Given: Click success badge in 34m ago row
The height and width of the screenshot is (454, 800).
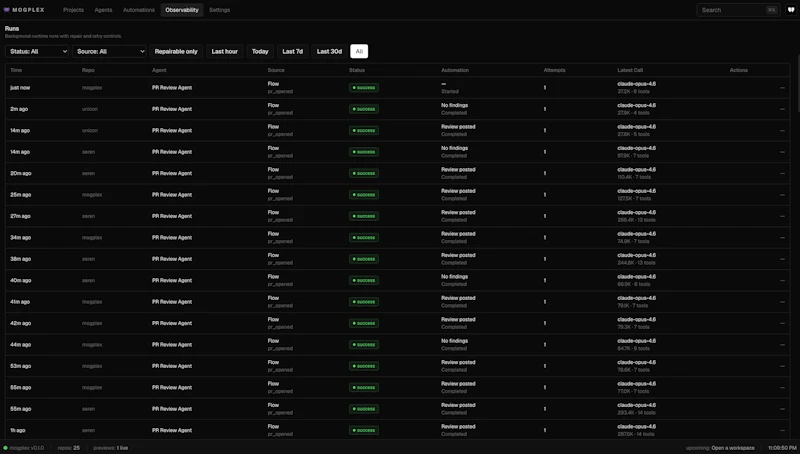Looking at the screenshot, I should [364, 238].
